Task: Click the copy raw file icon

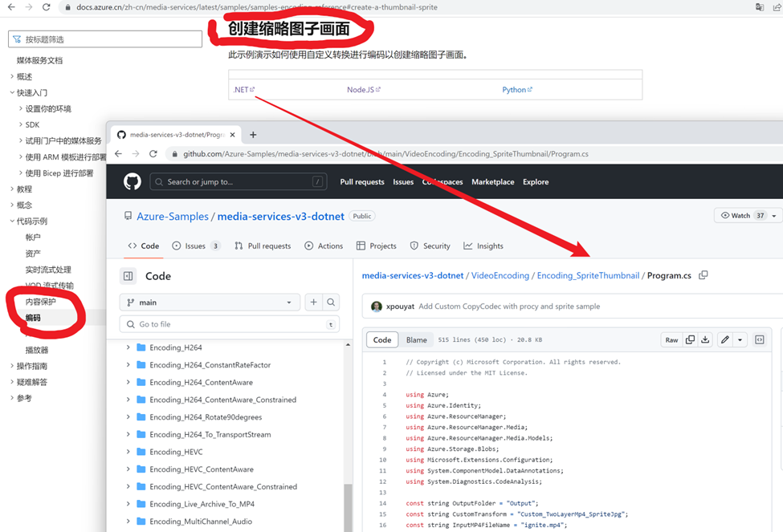Action: coord(690,340)
